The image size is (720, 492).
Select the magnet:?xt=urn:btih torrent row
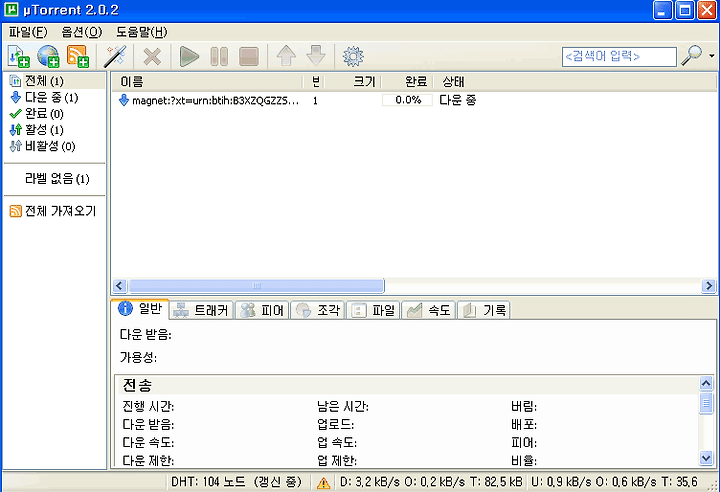pyautogui.click(x=413, y=100)
